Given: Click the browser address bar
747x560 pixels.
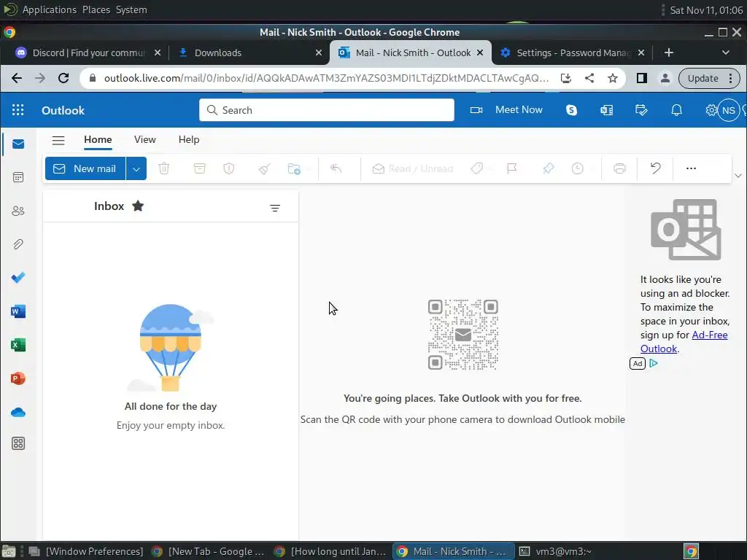Looking at the screenshot, I should click(326, 78).
